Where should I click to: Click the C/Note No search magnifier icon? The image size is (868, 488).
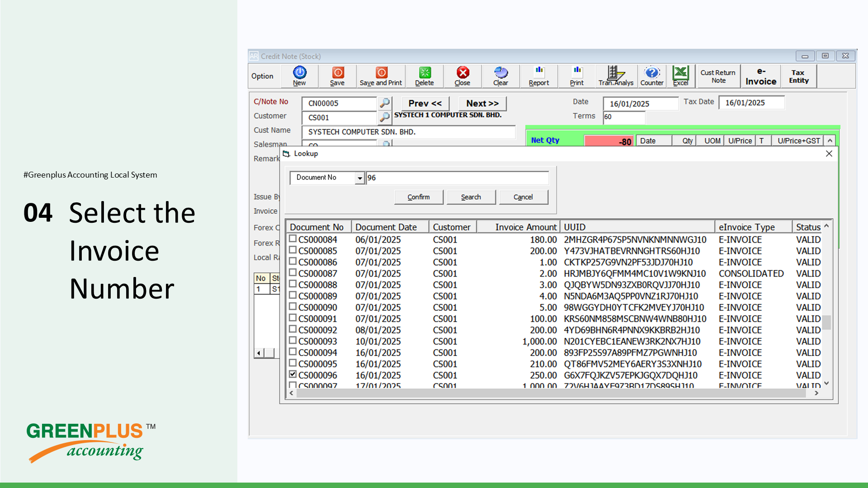pos(385,103)
